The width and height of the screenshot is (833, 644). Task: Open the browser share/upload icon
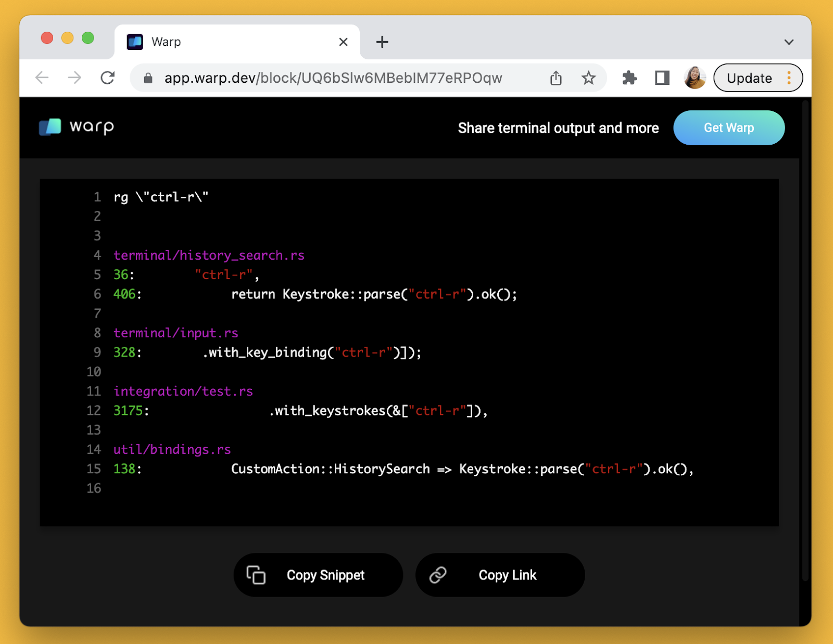[556, 78]
